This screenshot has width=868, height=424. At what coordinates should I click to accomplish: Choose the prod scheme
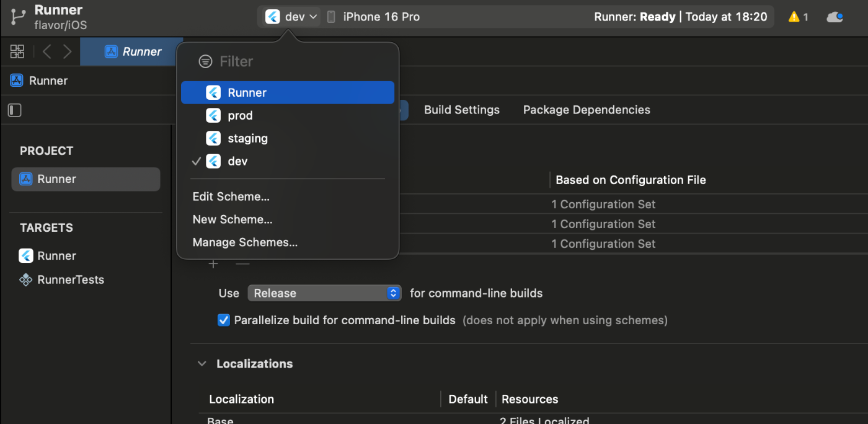pyautogui.click(x=288, y=116)
